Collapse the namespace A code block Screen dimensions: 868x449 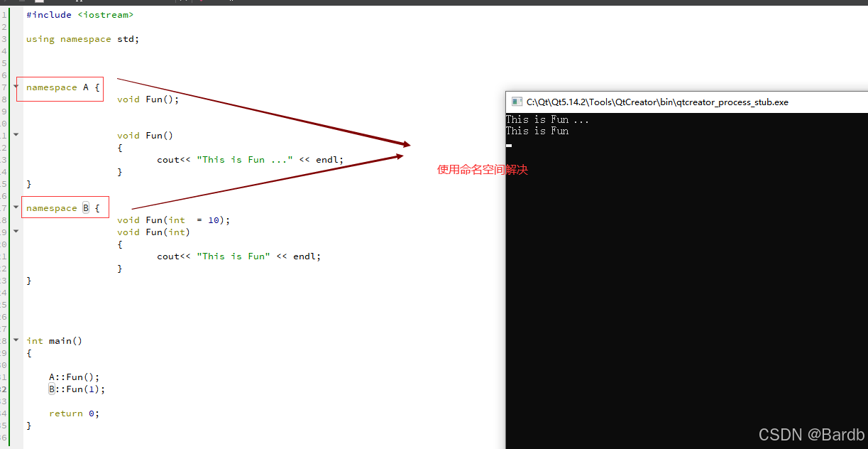pos(16,86)
